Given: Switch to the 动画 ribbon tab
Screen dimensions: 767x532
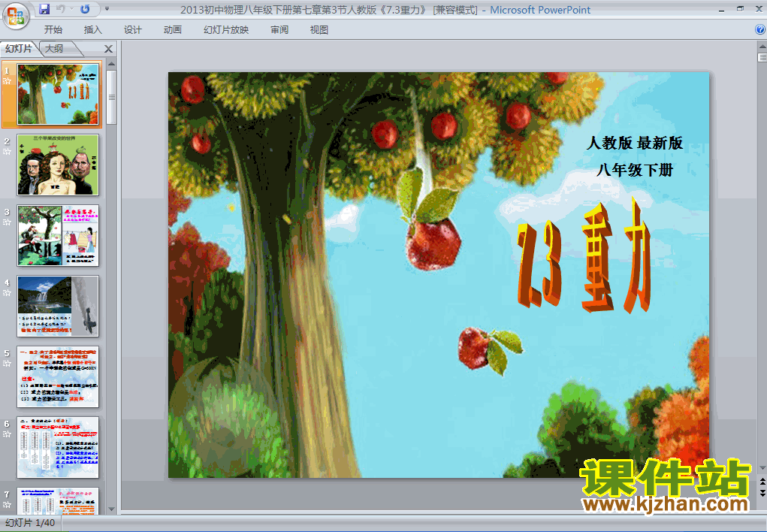Looking at the screenshot, I should pos(172,30).
